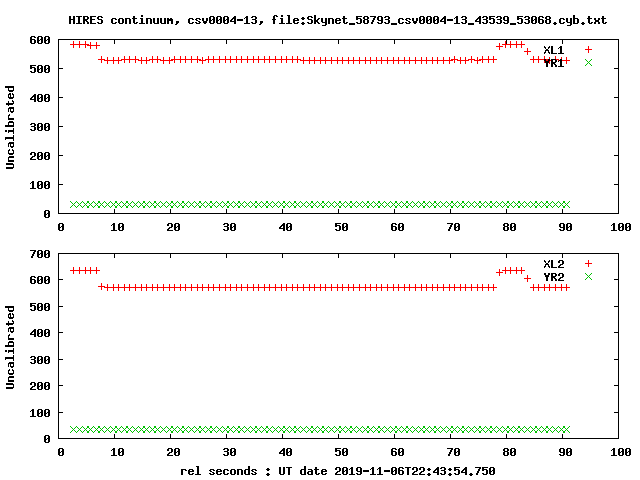Viewport: 640px width, 480px height.
Task: Click the isolated XL1 point near 84 seconds
Action: pyautogui.click(x=527, y=51)
